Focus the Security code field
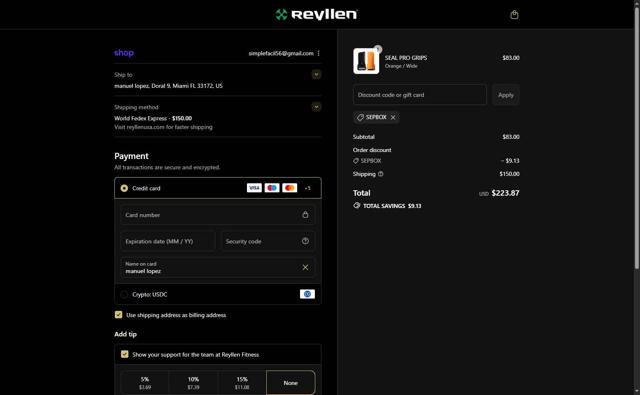The width and height of the screenshot is (640, 395). tap(268, 241)
